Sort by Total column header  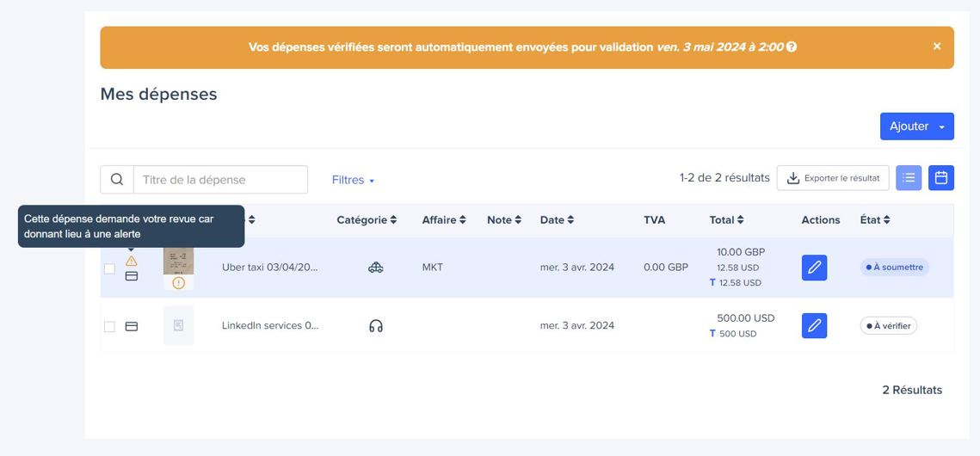(726, 220)
